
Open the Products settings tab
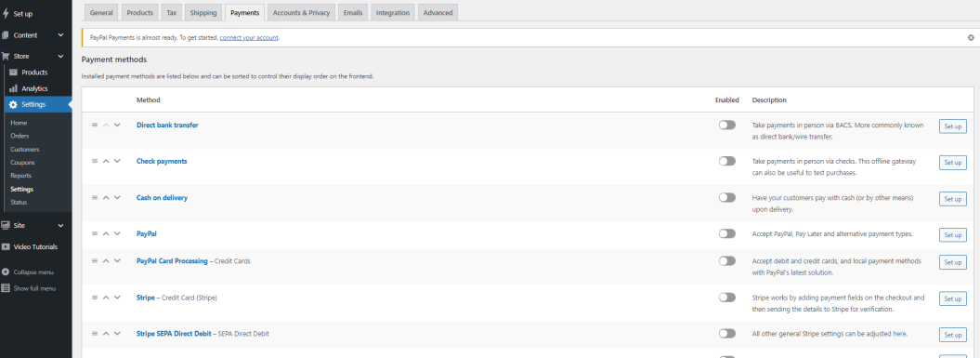coord(140,12)
